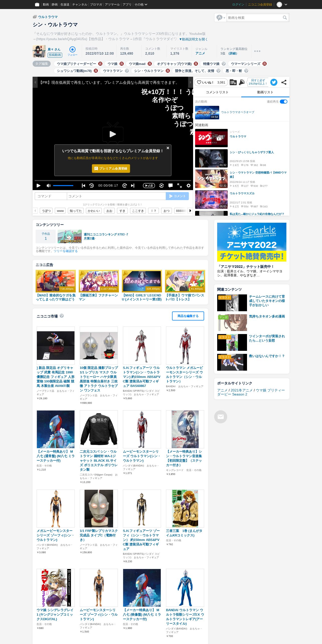Open playback speed x1.0 selector
Screen dimensions: 322x644
149,186
